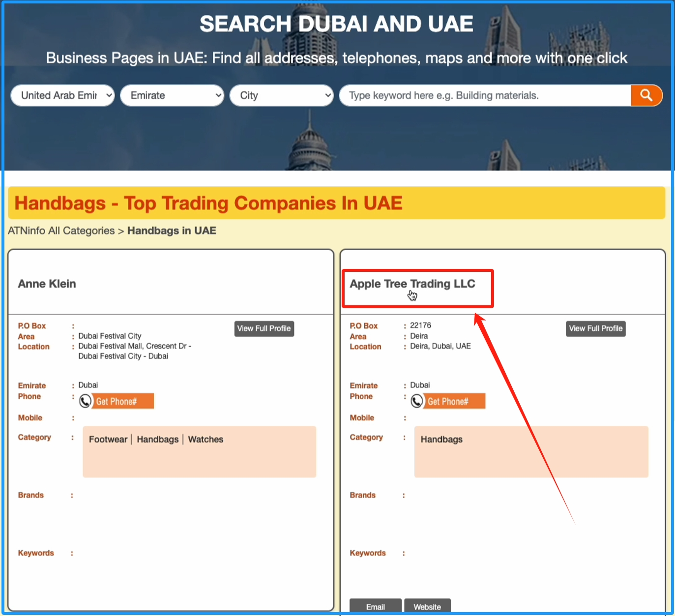Open Apple Tree Trading LLC title link

click(412, 284)
